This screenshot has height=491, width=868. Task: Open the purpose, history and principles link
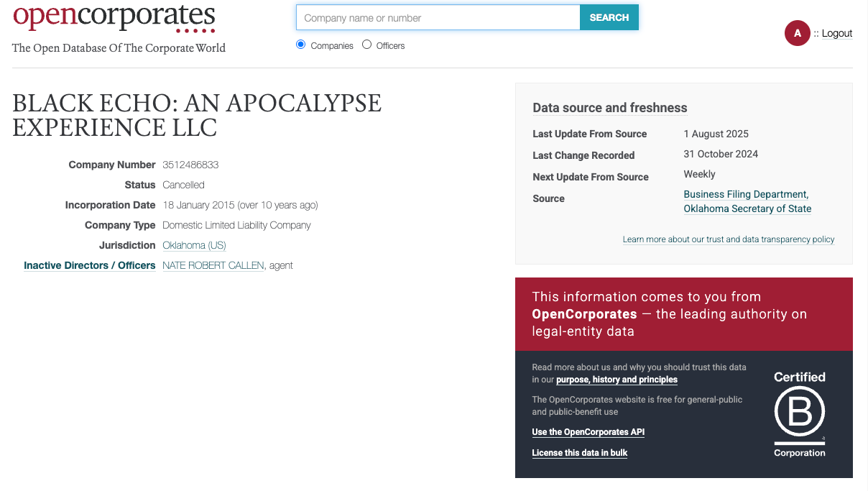point(617,380)
